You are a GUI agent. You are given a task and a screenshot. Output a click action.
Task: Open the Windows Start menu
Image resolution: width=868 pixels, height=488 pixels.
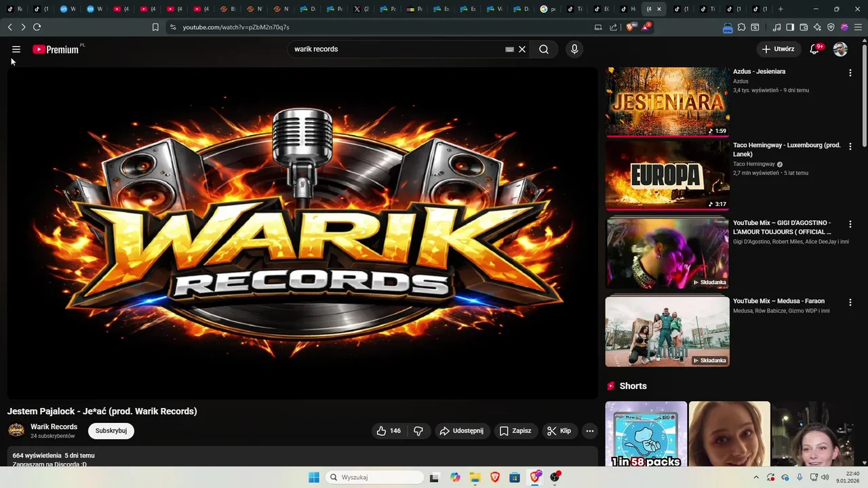(314, 477)
